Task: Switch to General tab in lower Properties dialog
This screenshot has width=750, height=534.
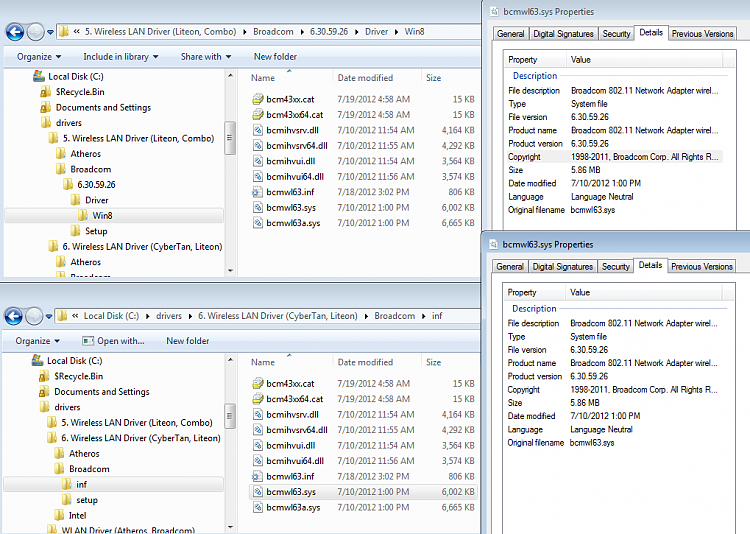Action: click(x=509, y=267)
